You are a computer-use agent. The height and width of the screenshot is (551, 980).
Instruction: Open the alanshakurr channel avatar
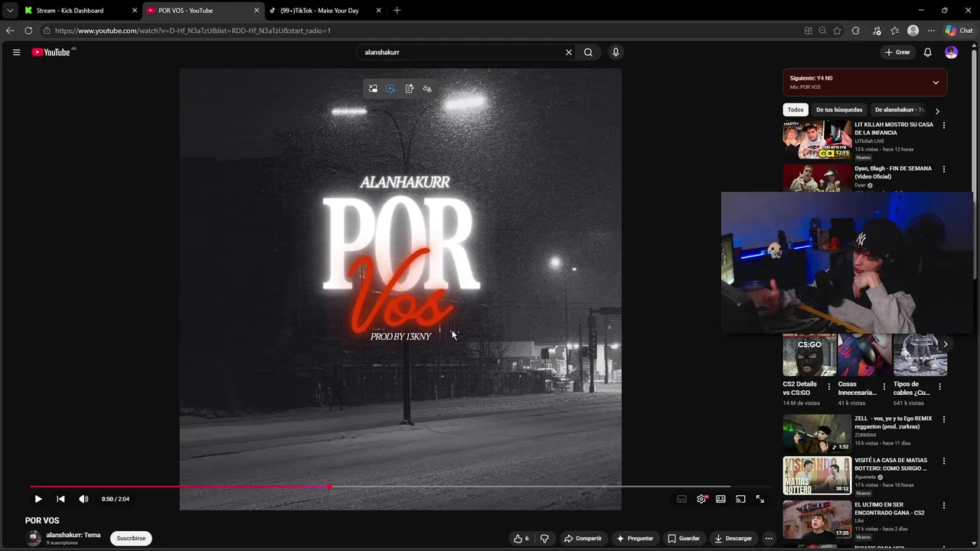point(34,538)
